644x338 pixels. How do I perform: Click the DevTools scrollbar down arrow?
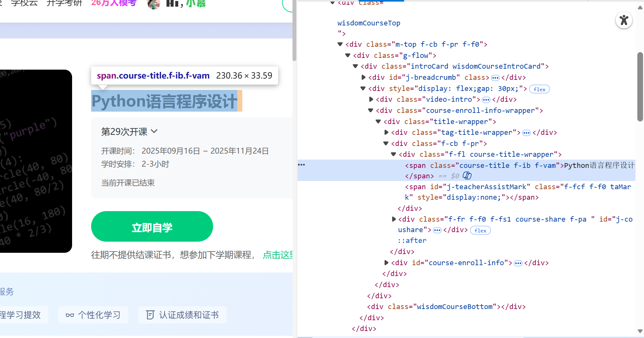[x=640, y=331]
